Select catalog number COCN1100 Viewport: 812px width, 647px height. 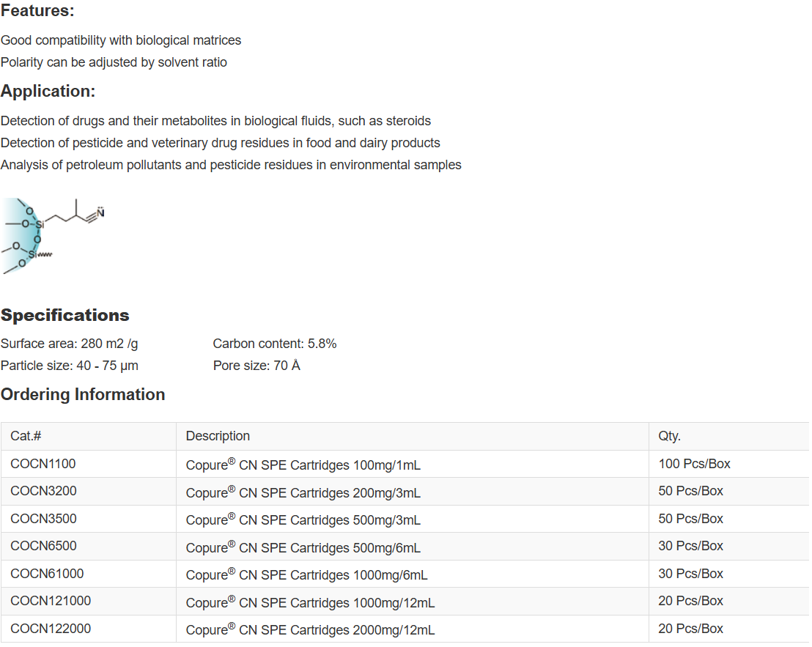pos(43,464)
